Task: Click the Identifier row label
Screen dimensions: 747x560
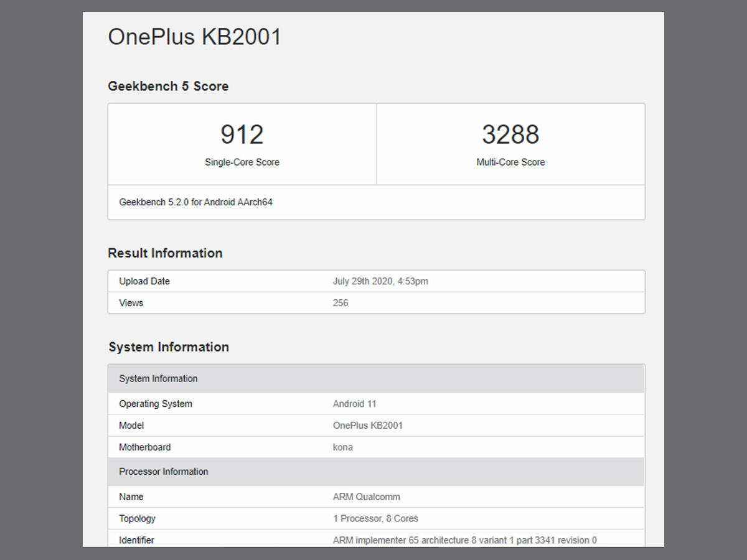Action: tap(137, 541)
